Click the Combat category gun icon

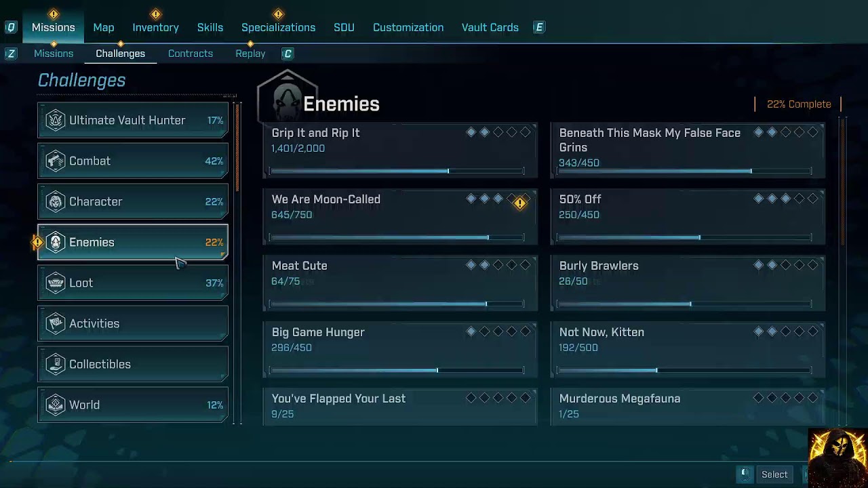(55, 161)
